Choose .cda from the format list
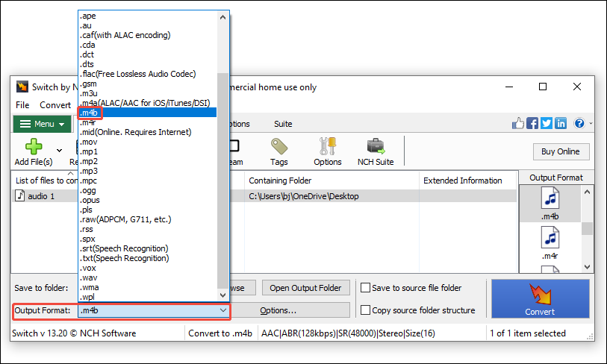The image size is (607, 364). [x=148, y=45]
